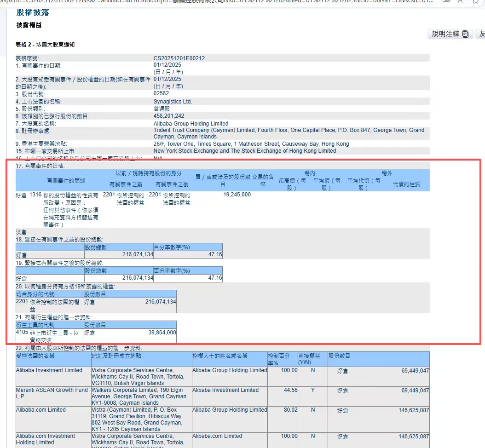Select form serial number CS20251201E00212

(179, 58)
